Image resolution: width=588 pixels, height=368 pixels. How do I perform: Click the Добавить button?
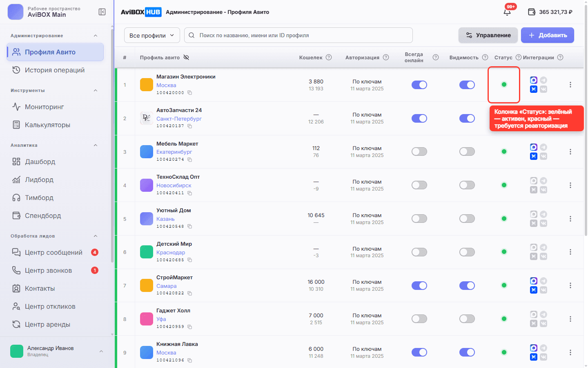[548, 35]
